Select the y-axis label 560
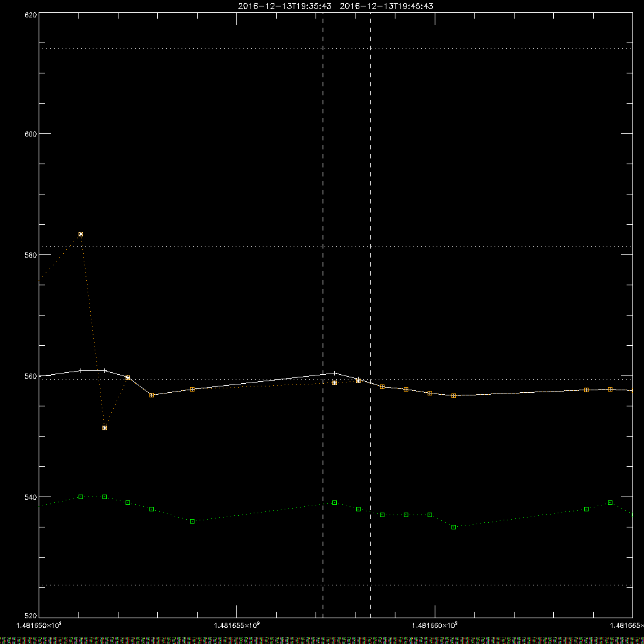Image resolution: width=644 pixels, height=644 pixels. coord(31,376)
